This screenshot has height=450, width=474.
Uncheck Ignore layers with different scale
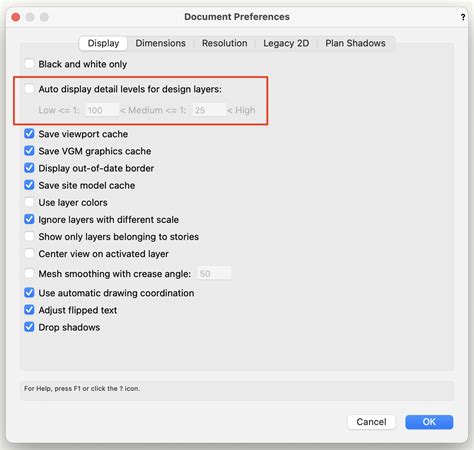(x=29, y=219)
